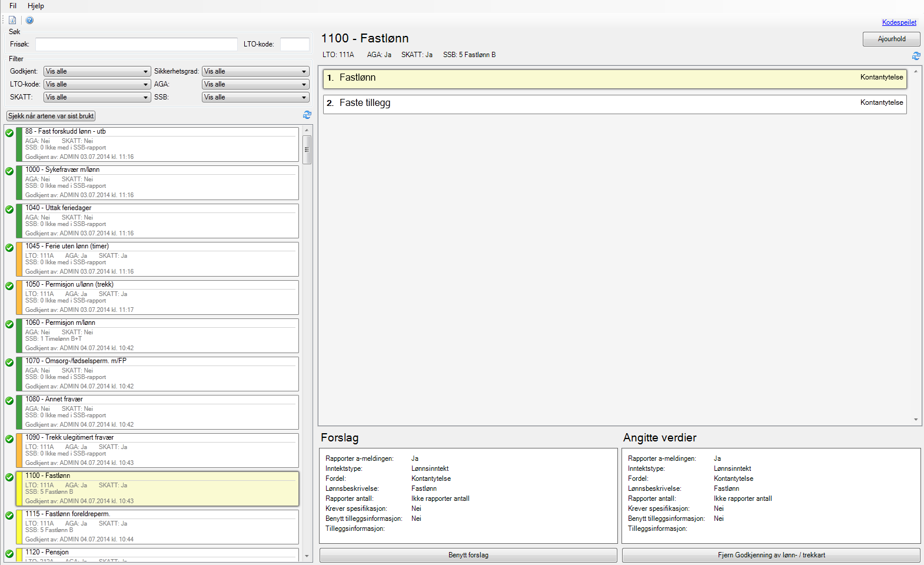
Task: Select 1120 - Pensjon entry
Action: point(157,554)
